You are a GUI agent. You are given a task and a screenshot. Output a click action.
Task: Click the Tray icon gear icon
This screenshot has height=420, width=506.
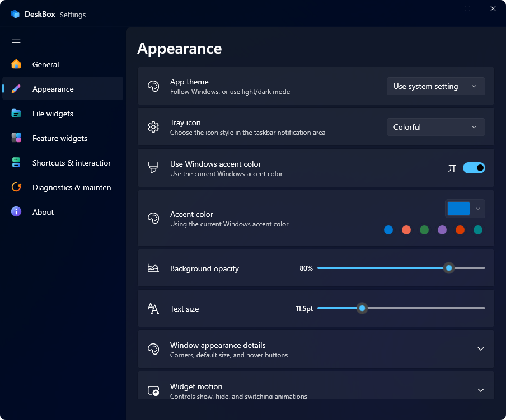(153, 127)
